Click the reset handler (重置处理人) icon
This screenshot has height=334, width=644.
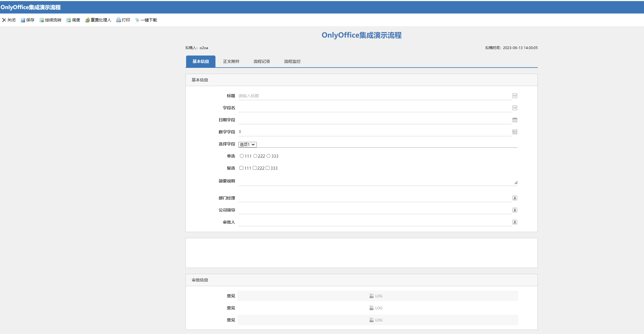87,20
